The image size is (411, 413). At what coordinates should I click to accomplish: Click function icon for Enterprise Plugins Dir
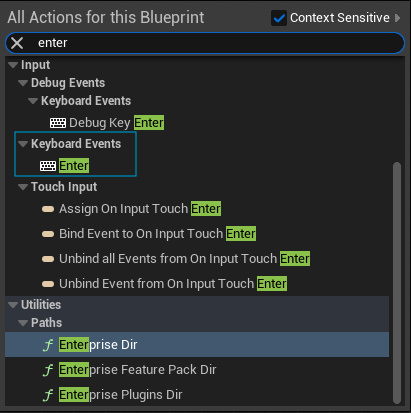click(x=48, y=395)
